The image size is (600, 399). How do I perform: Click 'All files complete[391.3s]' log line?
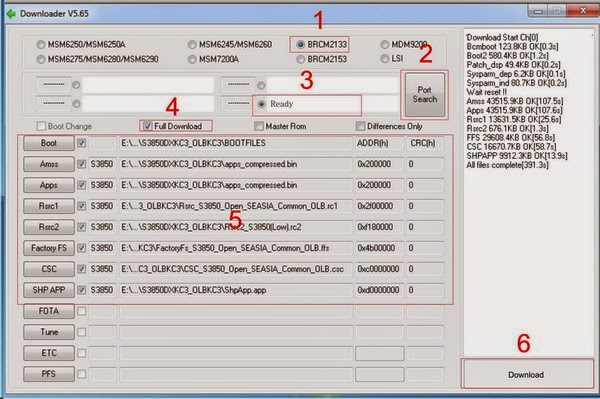[507, 165]
